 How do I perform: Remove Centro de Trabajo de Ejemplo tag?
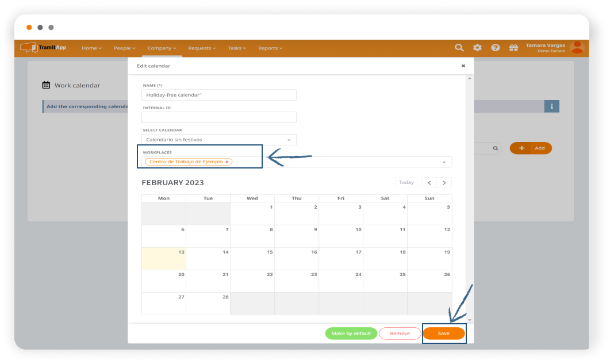pyautogui.click(x=227, y=162)
